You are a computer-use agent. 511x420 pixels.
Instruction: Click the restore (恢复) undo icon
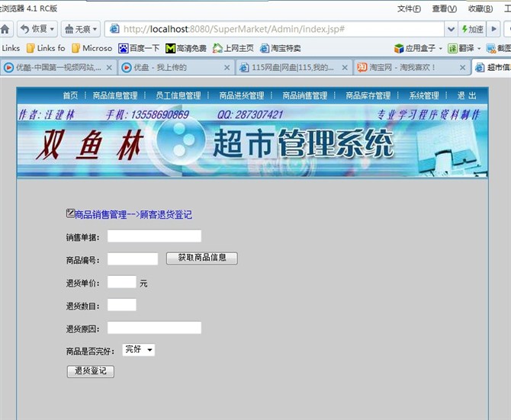24,29
